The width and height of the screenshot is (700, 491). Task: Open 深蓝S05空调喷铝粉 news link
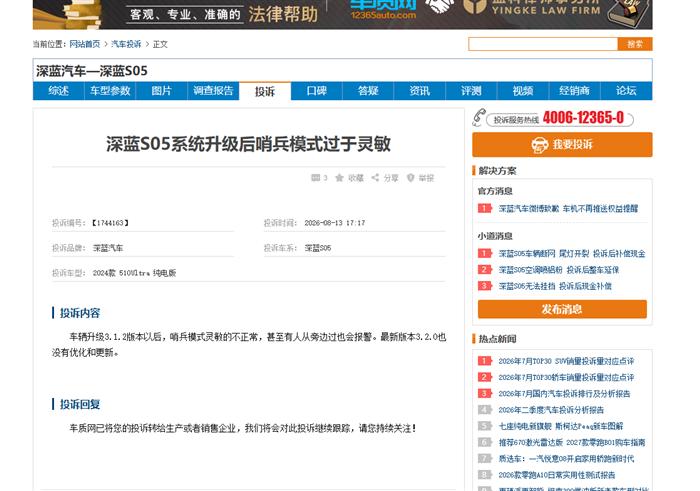pos(558,270)
